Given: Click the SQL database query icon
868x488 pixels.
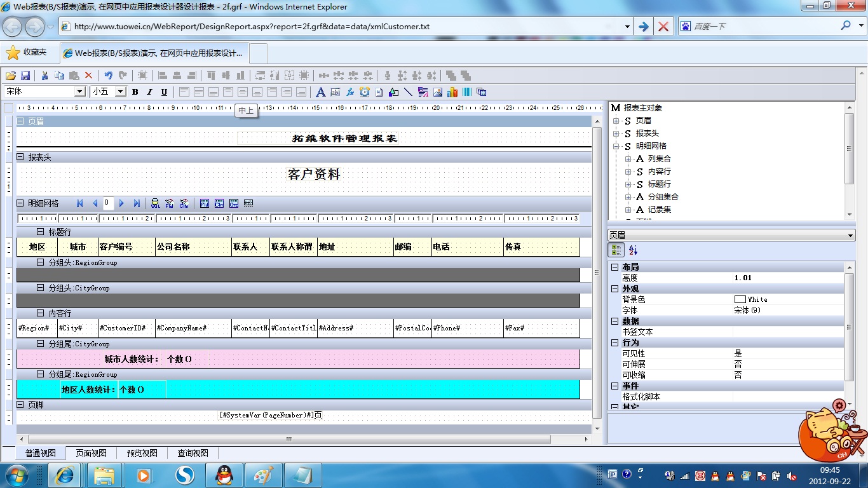Looking at the screenshot, I should click(x=154, y=203).
